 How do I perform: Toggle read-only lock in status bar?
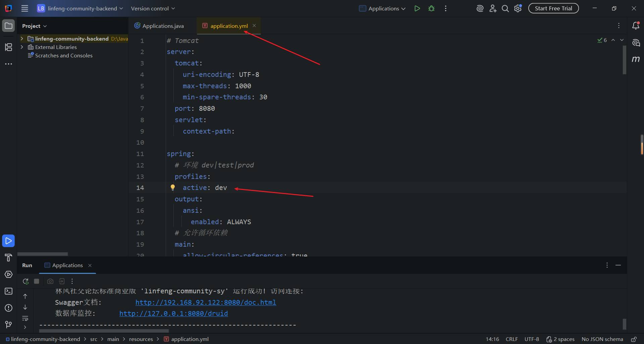click(634, 339)
